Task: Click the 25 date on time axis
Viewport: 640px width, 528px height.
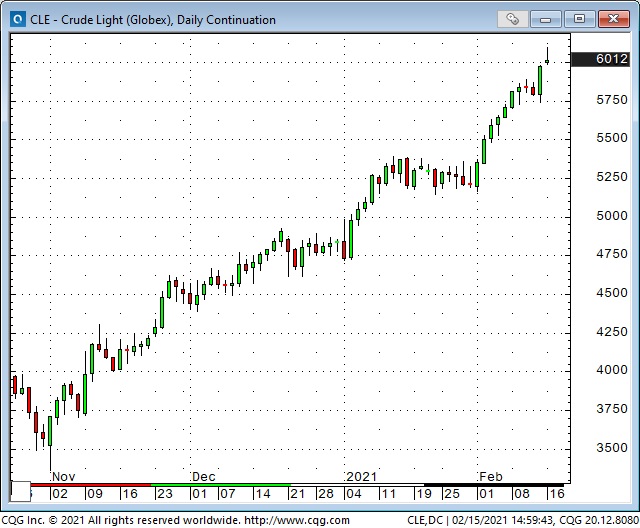Action: 452,494
